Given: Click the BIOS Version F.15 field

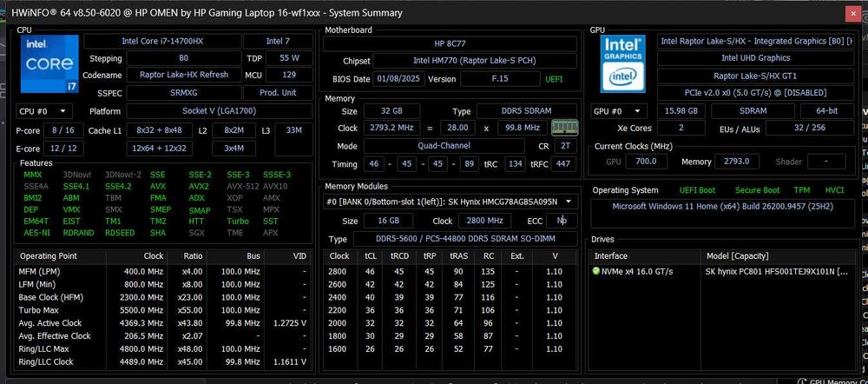Looking at the screenshot, I should click(x=499, y=79).
